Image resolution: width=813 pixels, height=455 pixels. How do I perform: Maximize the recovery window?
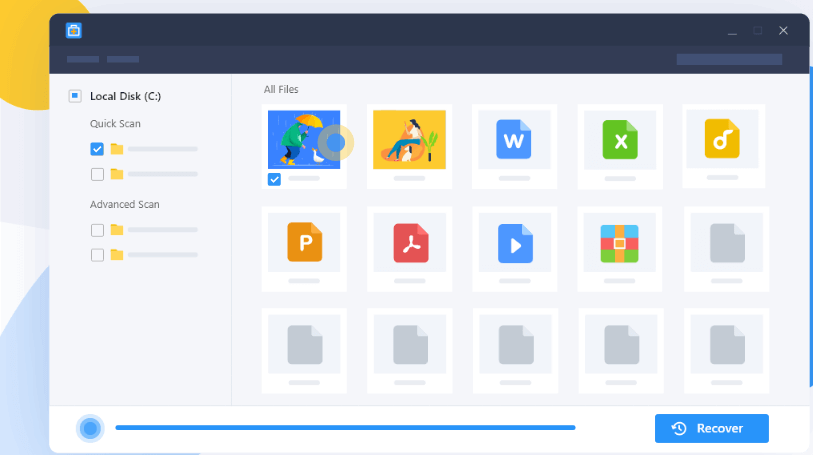[758, 31]
